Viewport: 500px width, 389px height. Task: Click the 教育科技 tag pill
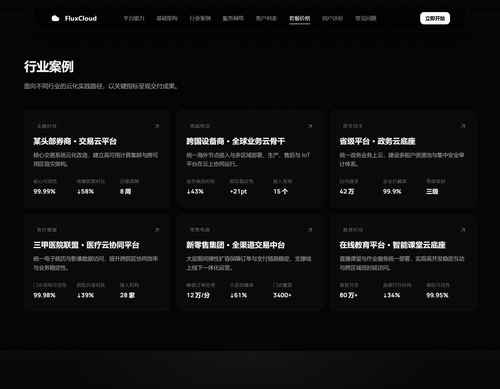point(353,230)
